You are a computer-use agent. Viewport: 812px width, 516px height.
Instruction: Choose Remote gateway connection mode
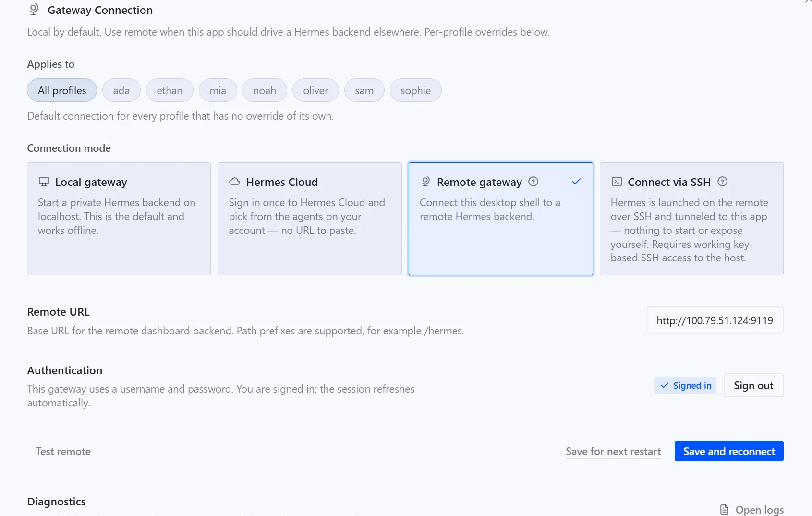(x=501, y=219)
